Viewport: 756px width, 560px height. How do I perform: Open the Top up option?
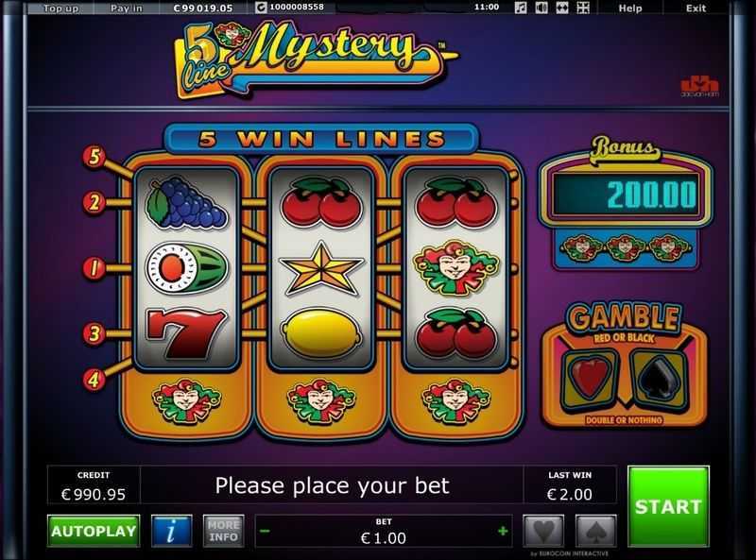60,8
